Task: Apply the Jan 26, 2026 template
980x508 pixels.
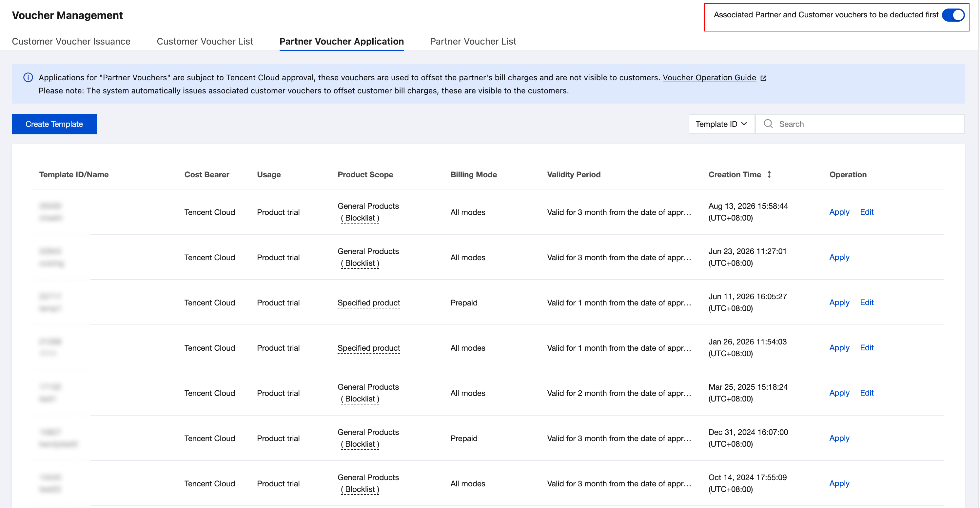Action: click(839, 348)
